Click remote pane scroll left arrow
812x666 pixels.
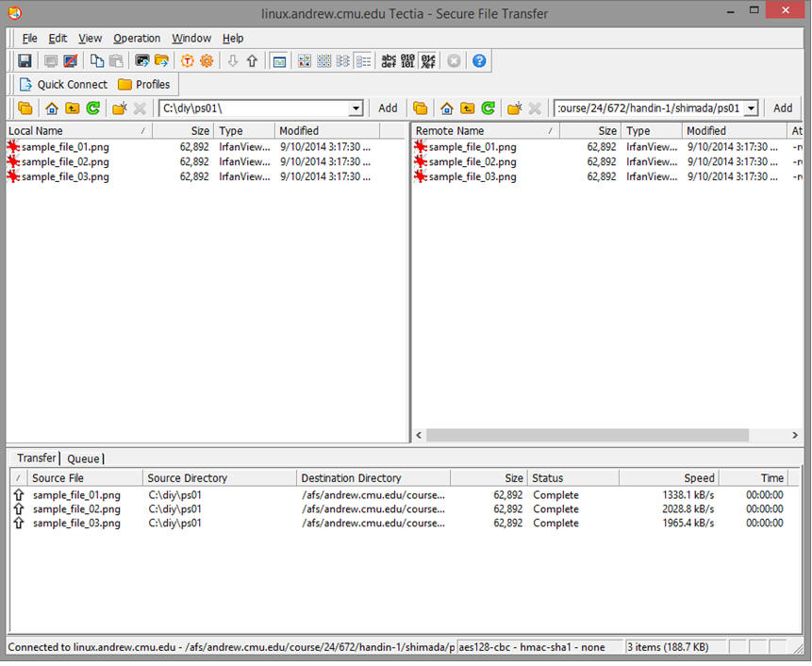[x=419, y=436]
